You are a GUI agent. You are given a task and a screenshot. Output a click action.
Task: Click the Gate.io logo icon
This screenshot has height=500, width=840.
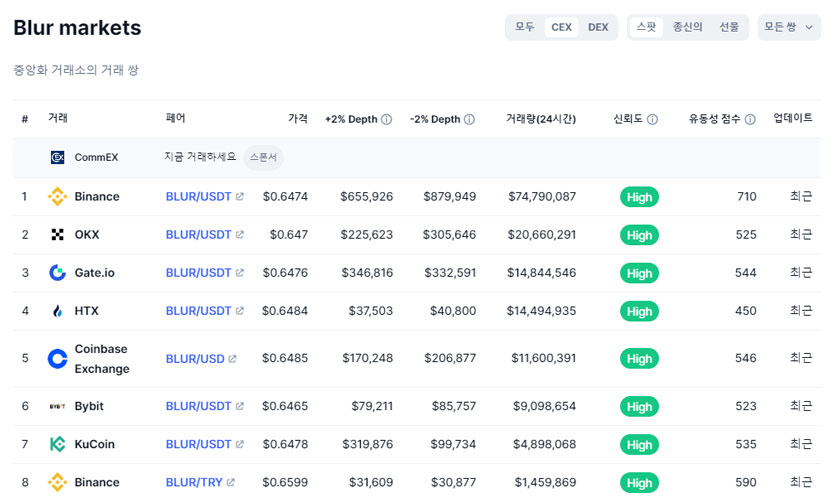point(57,273)
